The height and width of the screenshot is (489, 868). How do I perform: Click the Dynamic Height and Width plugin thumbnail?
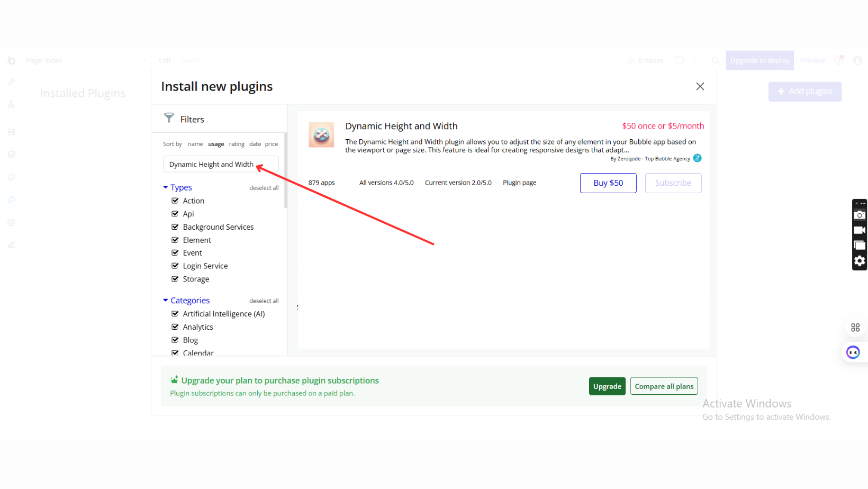pyautogui.click(x=321, y=135)
